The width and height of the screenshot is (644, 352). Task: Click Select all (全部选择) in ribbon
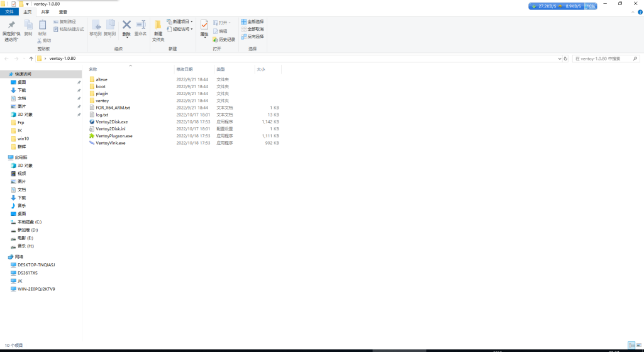pyautogui.click(x=252, y=21)
